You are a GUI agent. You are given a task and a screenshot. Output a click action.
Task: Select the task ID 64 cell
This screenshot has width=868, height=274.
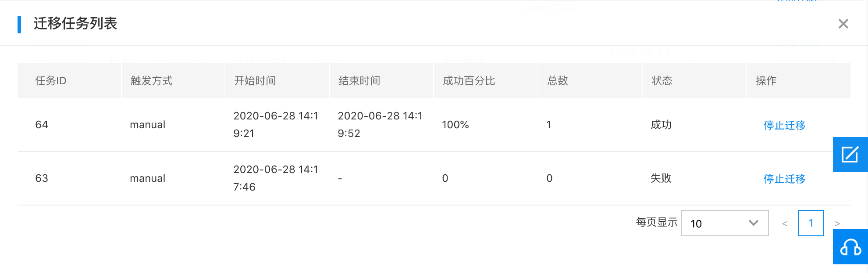42,125
